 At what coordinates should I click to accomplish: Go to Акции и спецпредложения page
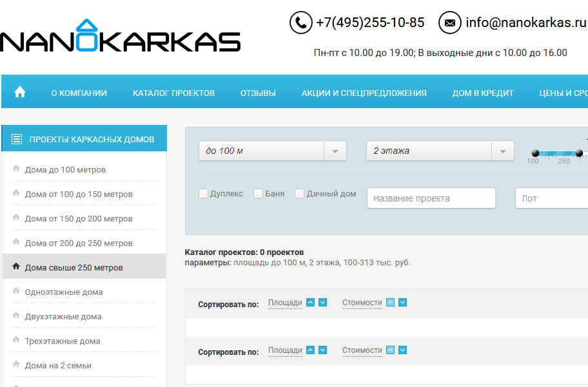coord(364,93)
